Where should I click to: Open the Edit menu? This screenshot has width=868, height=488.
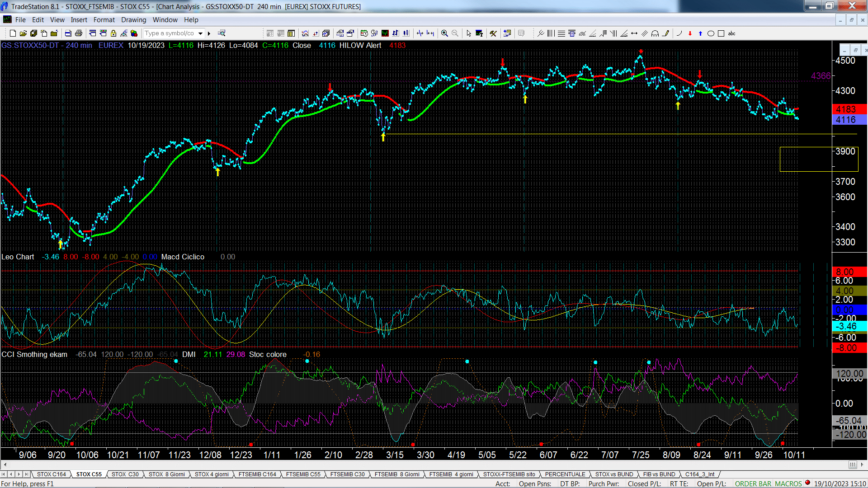pos(38,20)
